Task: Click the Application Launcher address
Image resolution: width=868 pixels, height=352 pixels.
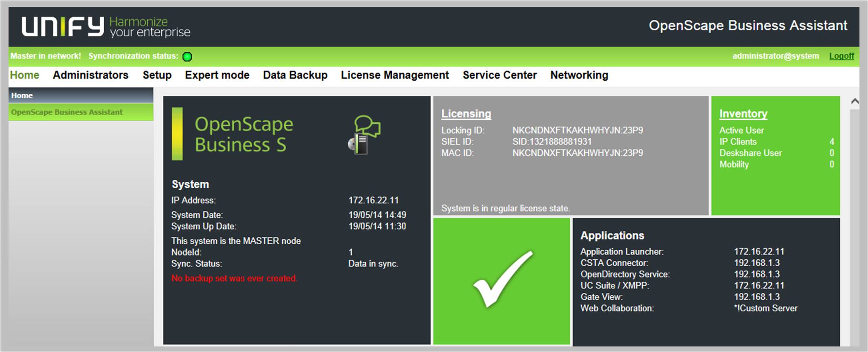Action: [759, 252]
